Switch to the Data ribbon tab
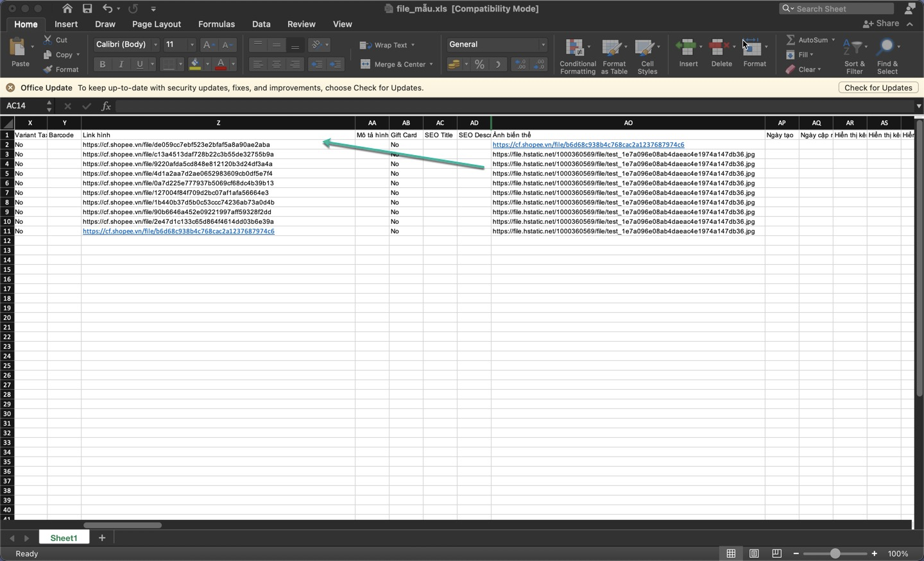Image resolution: width=924 pixels, height=561 pixels. [261, 24]
